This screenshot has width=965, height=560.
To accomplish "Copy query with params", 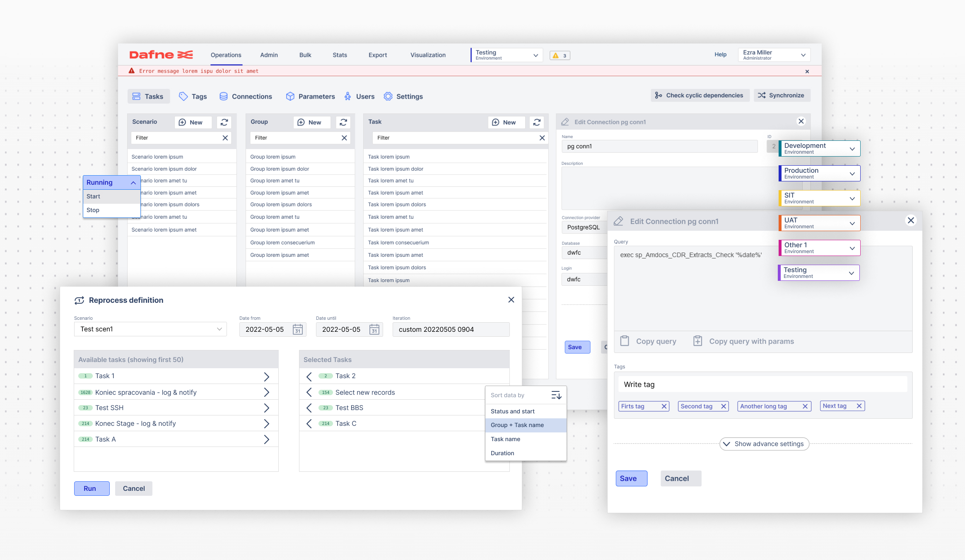I will click(743, 341).
